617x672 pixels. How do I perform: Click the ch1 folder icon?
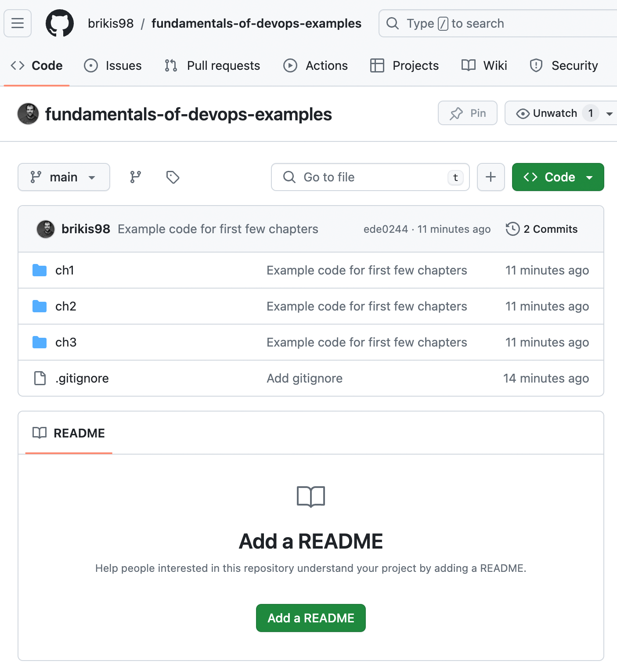pyautogui.click(x=40, y=270)
